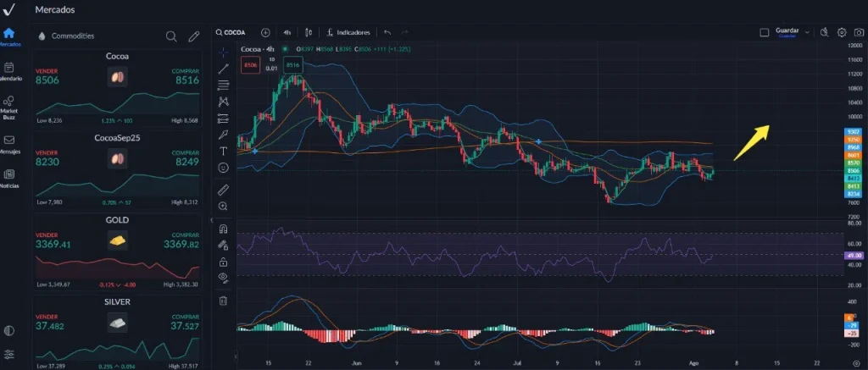Select the trend line drawing tool
Screen dimensions: 868x370
coord(223,69)
